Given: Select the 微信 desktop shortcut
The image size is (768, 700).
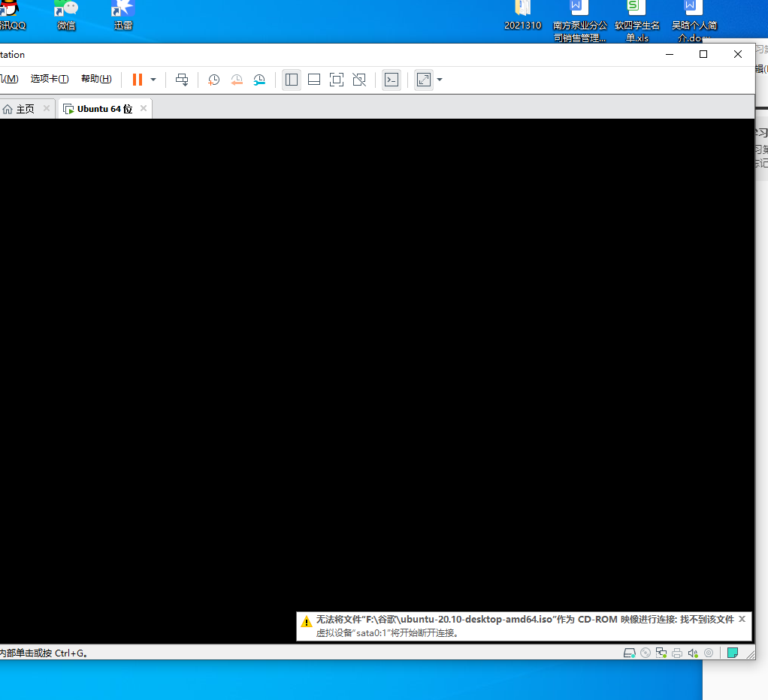Looking at the screenshot, I should coord(66,16).
